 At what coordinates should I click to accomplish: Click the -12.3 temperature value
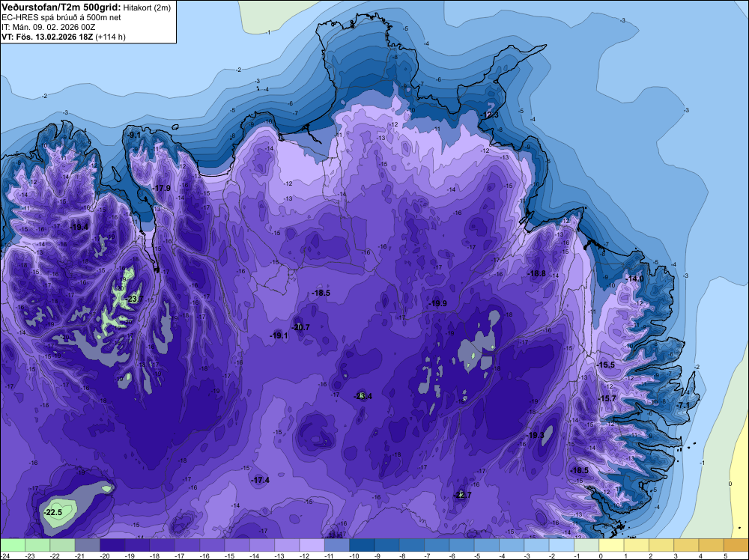click(489, 115)
